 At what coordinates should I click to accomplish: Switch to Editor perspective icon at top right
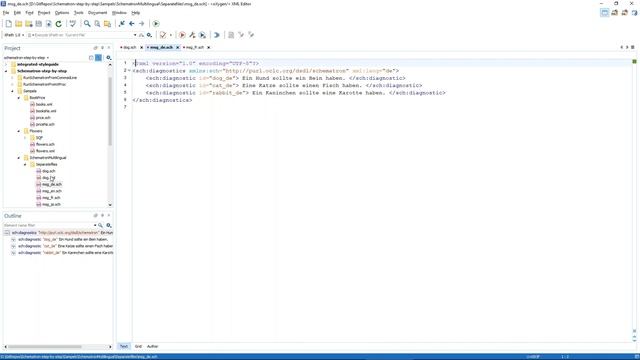coord(604,13)
